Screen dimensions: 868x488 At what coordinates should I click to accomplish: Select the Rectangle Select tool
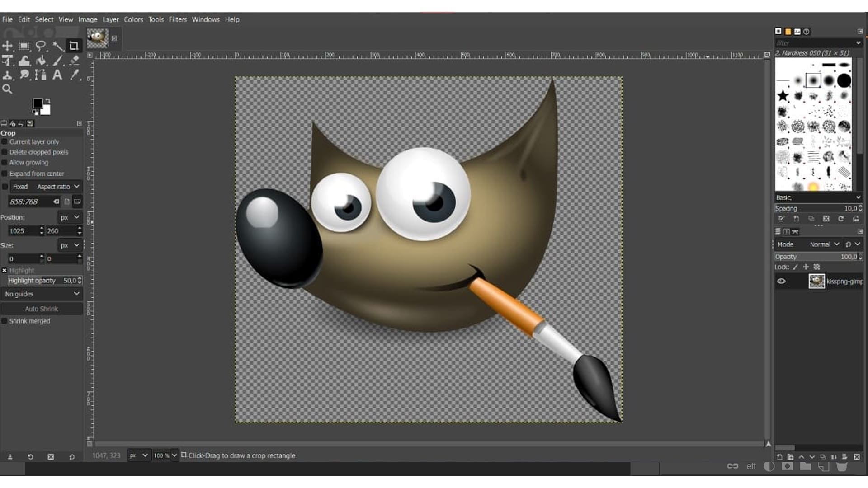(x=24, y=46)
